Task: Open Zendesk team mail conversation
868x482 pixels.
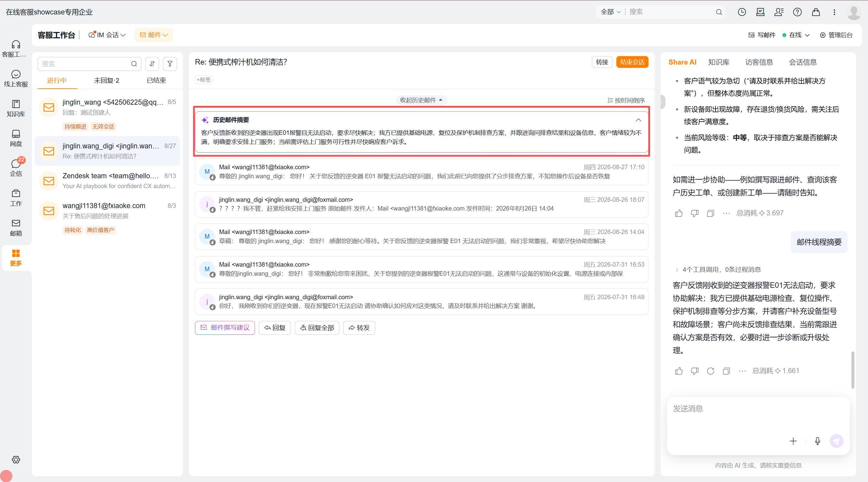Action: click(x=107, y=181)
